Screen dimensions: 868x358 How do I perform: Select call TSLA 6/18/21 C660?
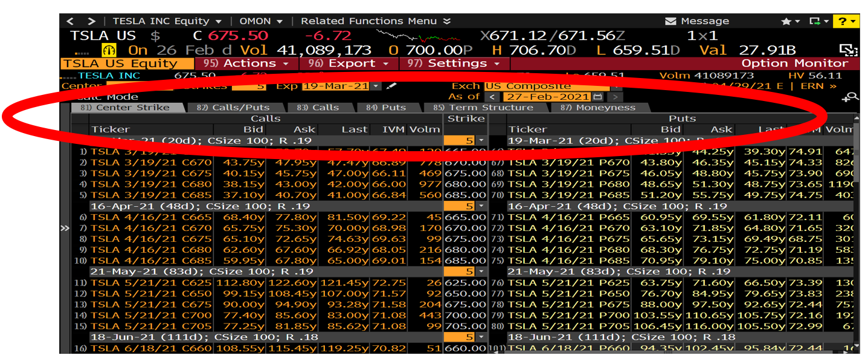pos(151,348)
